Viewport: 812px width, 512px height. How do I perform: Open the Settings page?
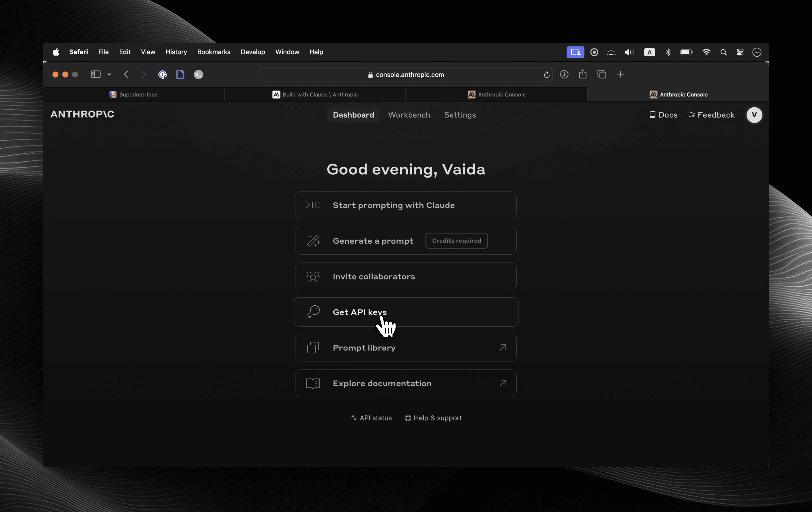tap(460, 114)
